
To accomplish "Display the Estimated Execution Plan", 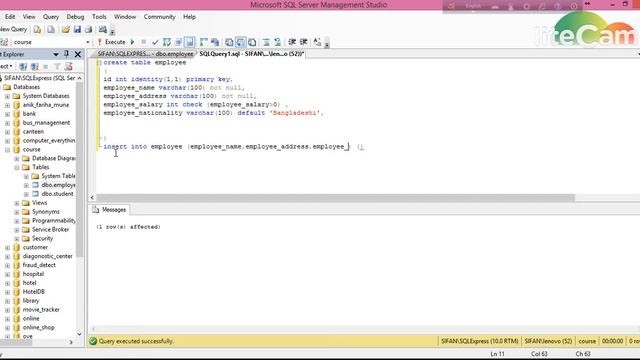I will 167,42.
